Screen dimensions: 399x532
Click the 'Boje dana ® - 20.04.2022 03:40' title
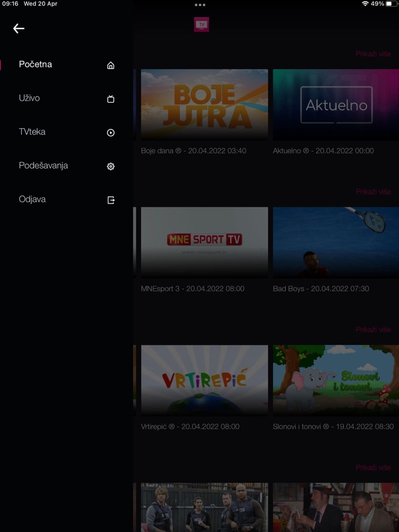point(194,150)
